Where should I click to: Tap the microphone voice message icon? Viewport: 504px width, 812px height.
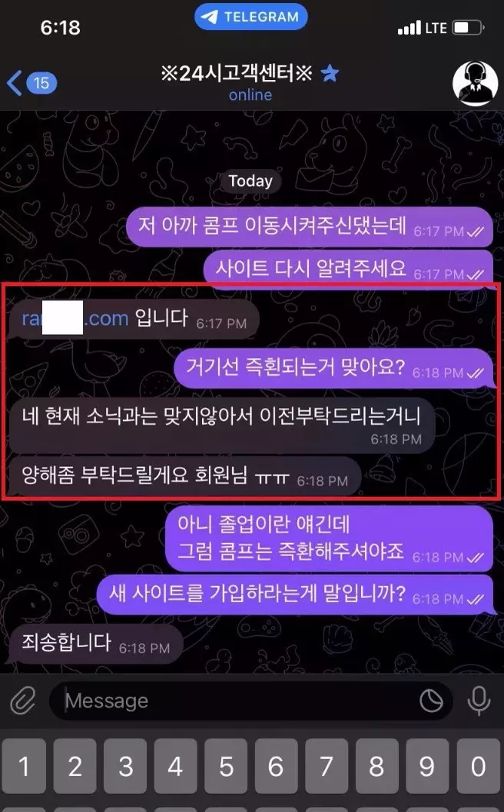click(479, 701)
